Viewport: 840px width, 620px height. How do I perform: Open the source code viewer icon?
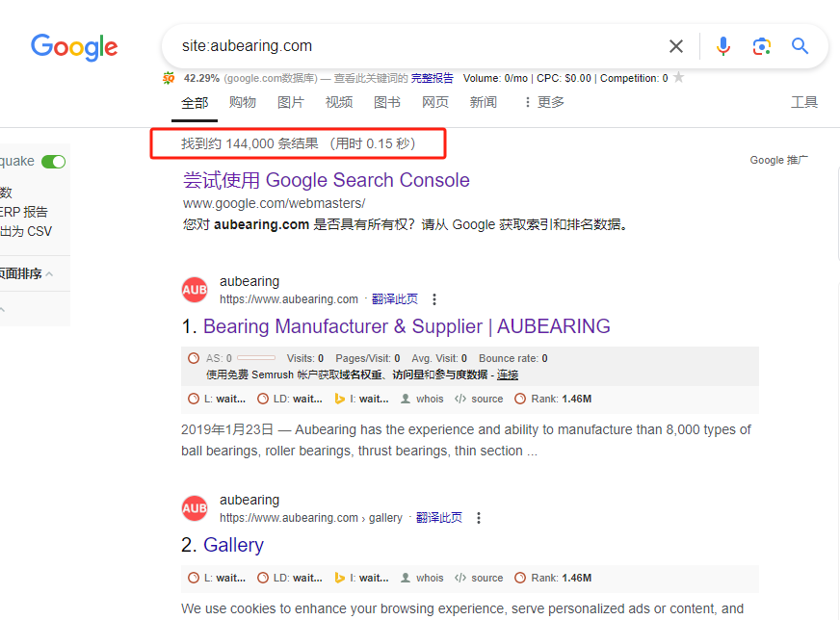[479, 398]
